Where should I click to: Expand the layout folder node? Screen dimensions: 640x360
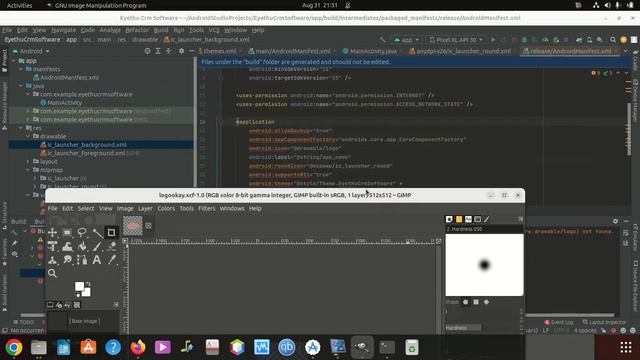(x=28, y=162)
